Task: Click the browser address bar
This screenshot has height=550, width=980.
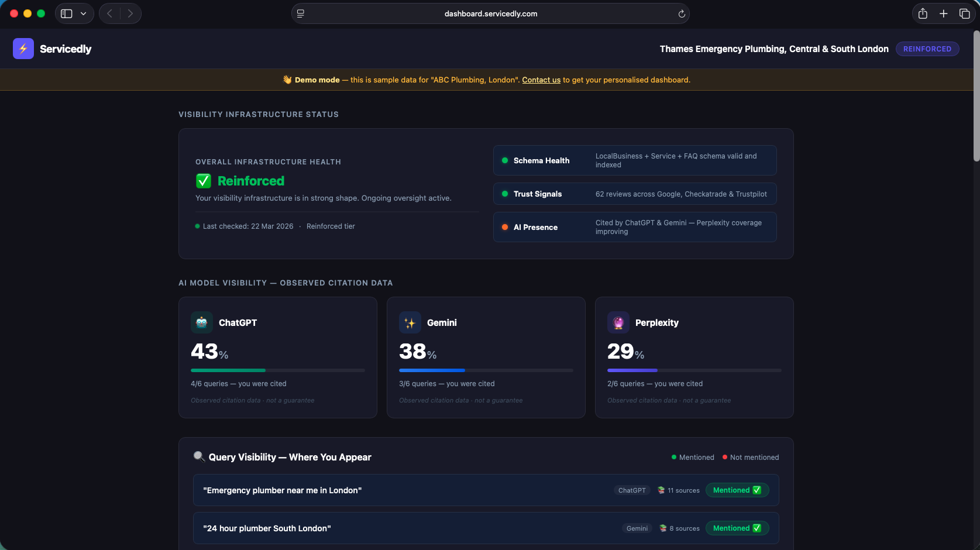Action: 490,13
